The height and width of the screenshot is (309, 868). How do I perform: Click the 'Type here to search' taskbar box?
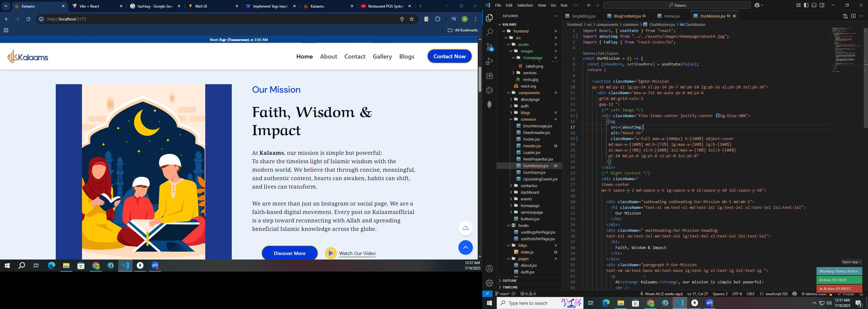[x=540, y=303]
